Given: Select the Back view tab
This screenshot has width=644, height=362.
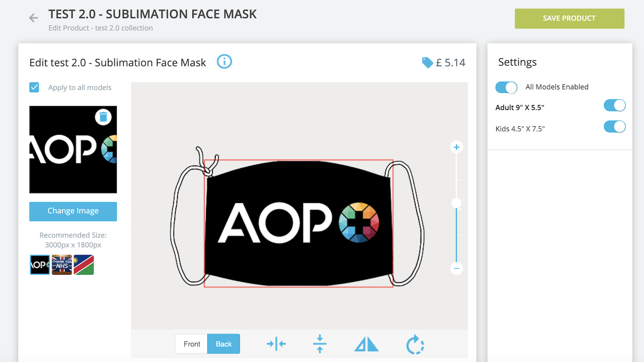Looking at the screenshot, I should [x=223, y=344].
